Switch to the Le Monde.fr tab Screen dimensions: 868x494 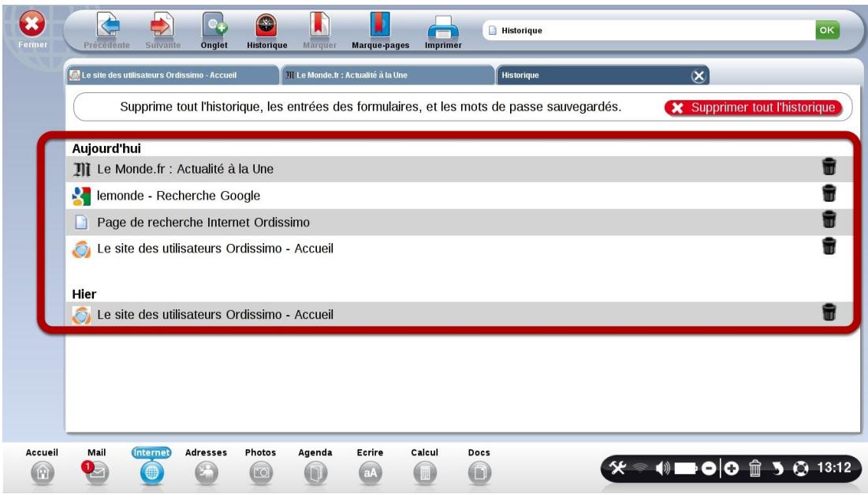point(388,75)
